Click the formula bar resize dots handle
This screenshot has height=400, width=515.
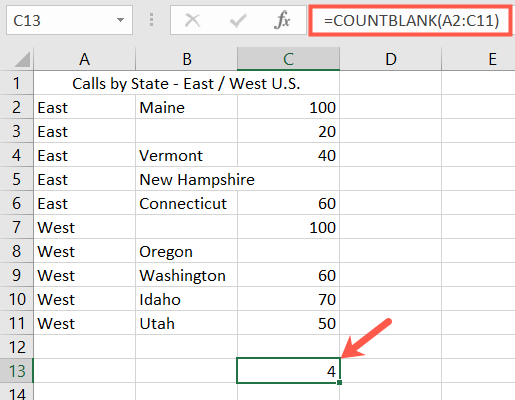pyautogui.click(x=151, y=20)
